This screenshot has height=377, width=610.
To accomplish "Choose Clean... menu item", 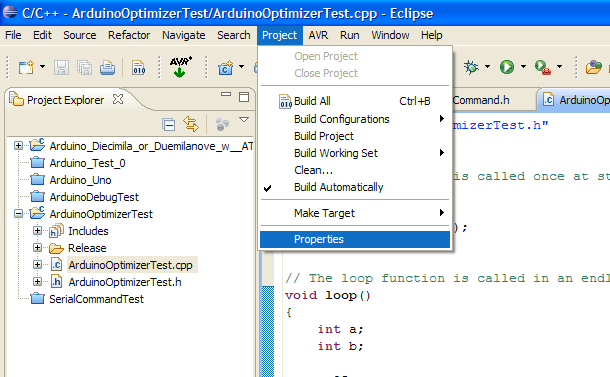I will (354, 170).
